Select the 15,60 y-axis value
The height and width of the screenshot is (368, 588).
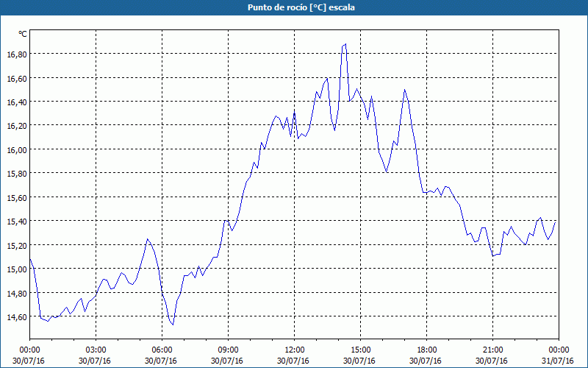17,197
